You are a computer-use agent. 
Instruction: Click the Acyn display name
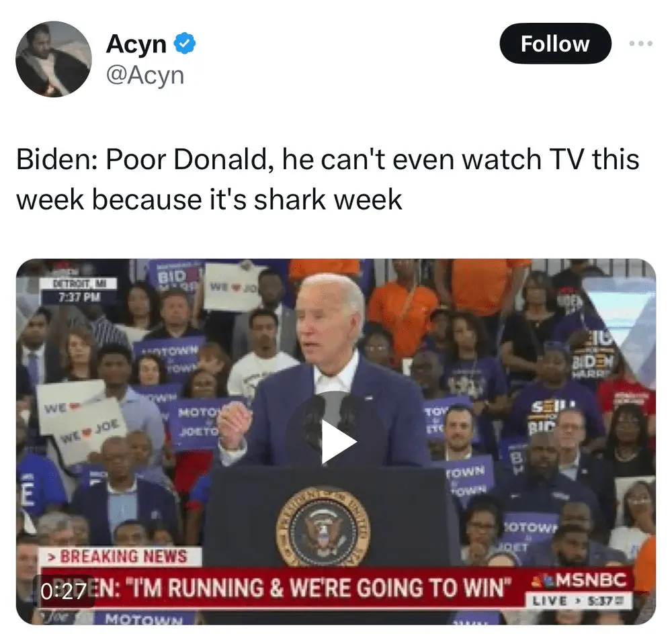[136, 44]
